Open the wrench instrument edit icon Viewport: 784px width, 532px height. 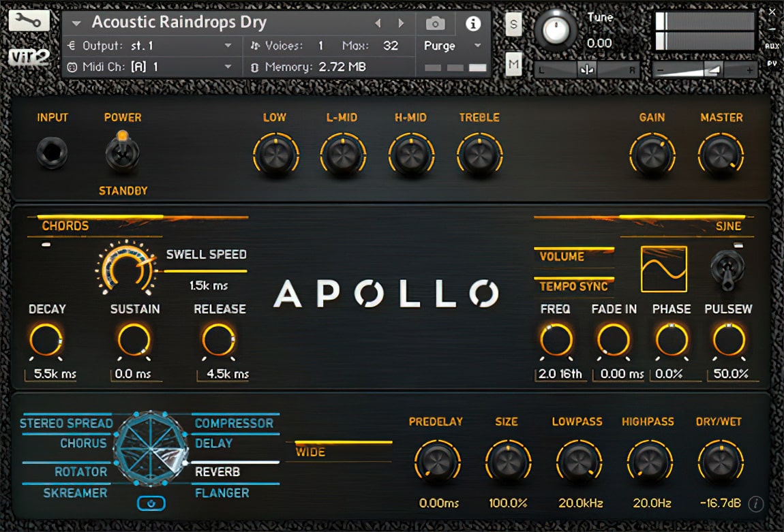[29, 21]
